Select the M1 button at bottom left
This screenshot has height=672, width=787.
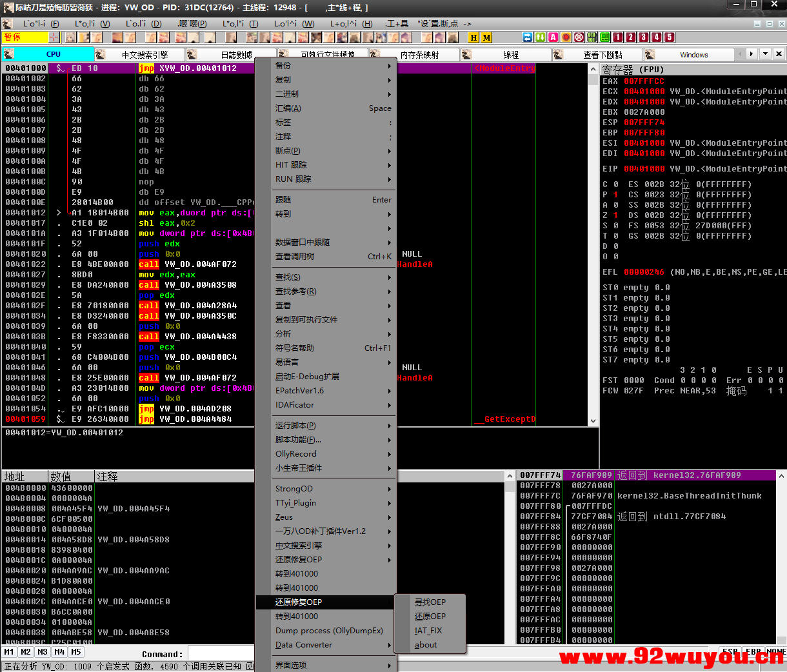[9, 652]
